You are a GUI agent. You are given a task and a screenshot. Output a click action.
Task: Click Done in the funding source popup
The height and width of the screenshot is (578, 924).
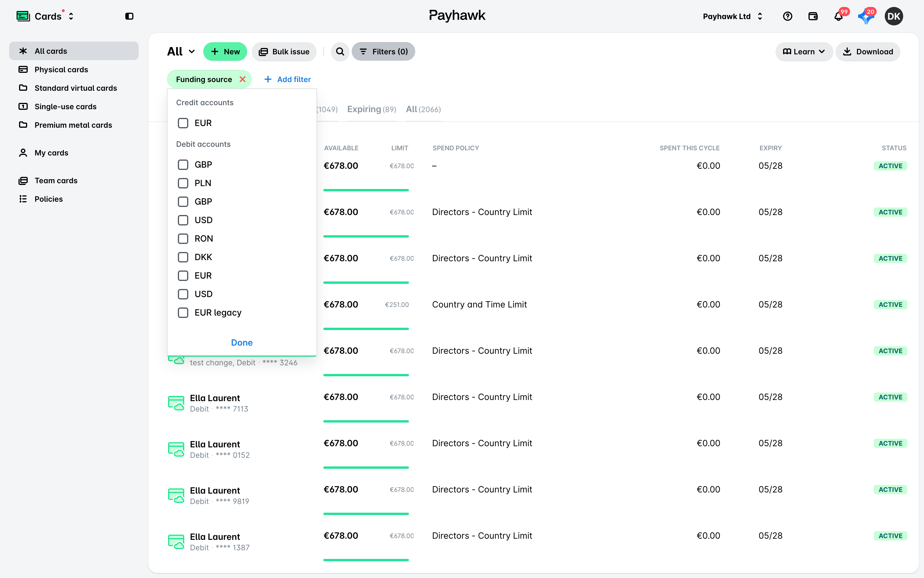[242, 342]
